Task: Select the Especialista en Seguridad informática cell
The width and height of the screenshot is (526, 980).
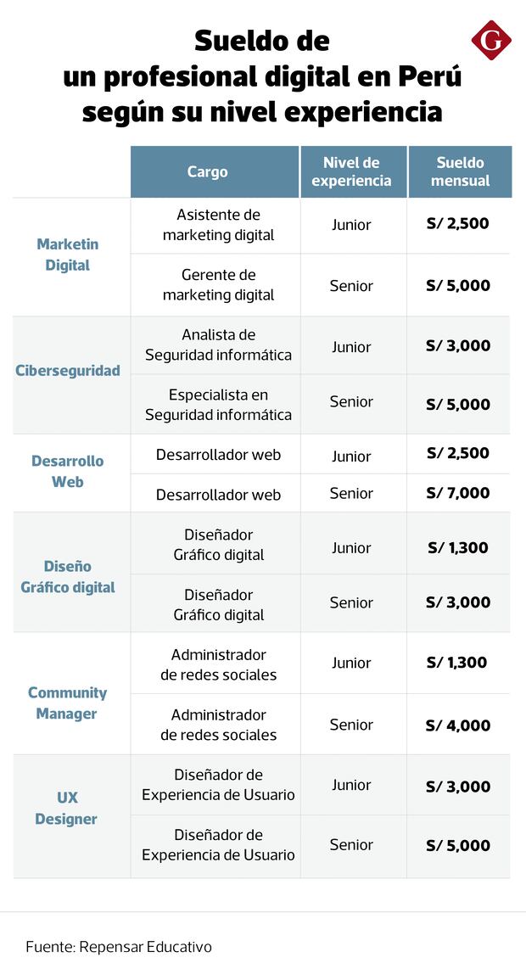Action: pos(219,405)
